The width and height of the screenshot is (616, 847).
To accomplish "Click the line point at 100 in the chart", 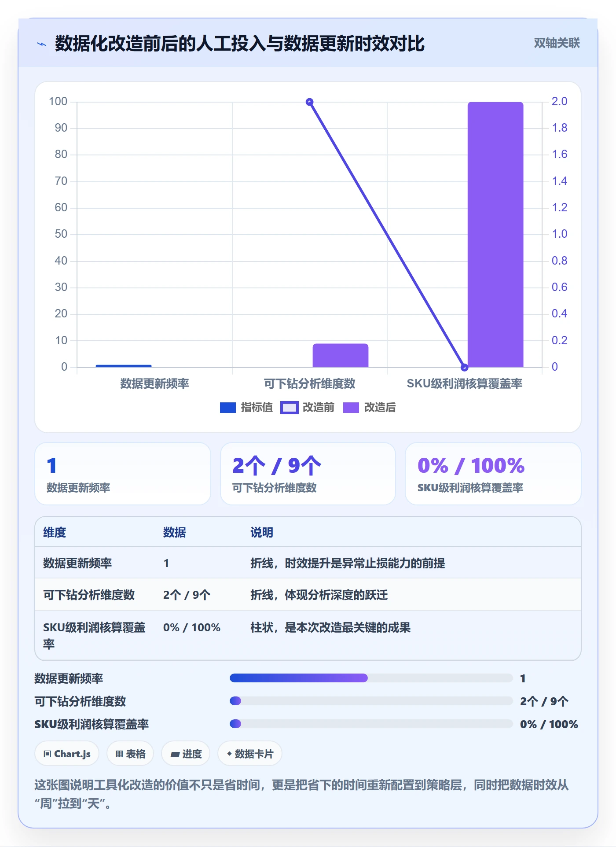I will pyautogui.click(x=310, y=102).
